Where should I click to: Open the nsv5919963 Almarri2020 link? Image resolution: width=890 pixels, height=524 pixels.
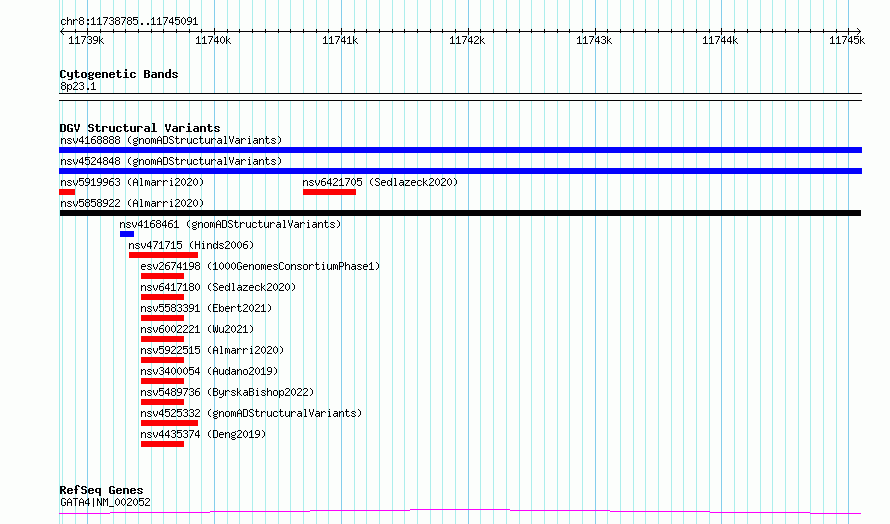click(x=132, y=182)
